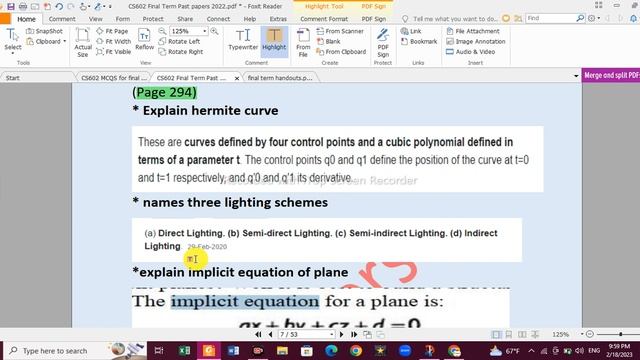Create PDF From File
Screen dimensions: 640x360
pos(303,42)
